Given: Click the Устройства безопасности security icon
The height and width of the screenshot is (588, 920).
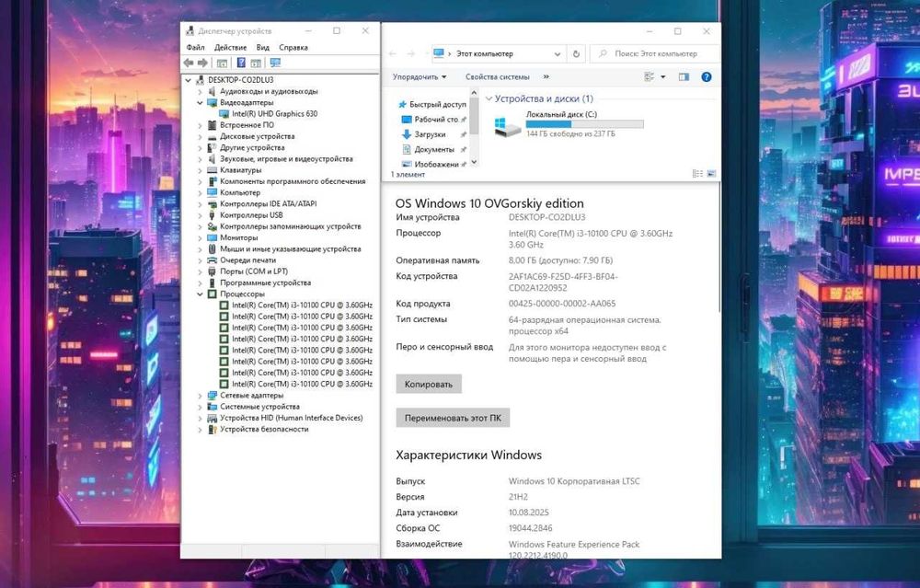Looking at the screenshot, I should pyautogui.click(x=213, y=429).
